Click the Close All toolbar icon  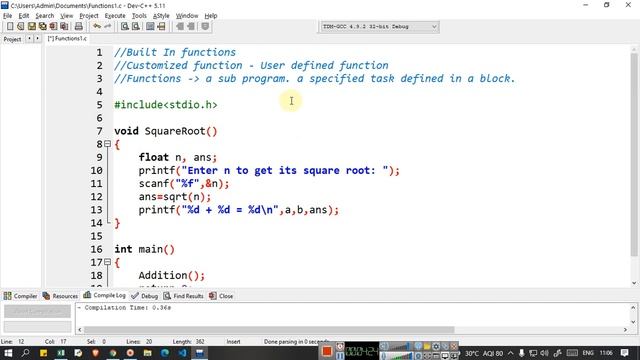click(x=64, y=26)
